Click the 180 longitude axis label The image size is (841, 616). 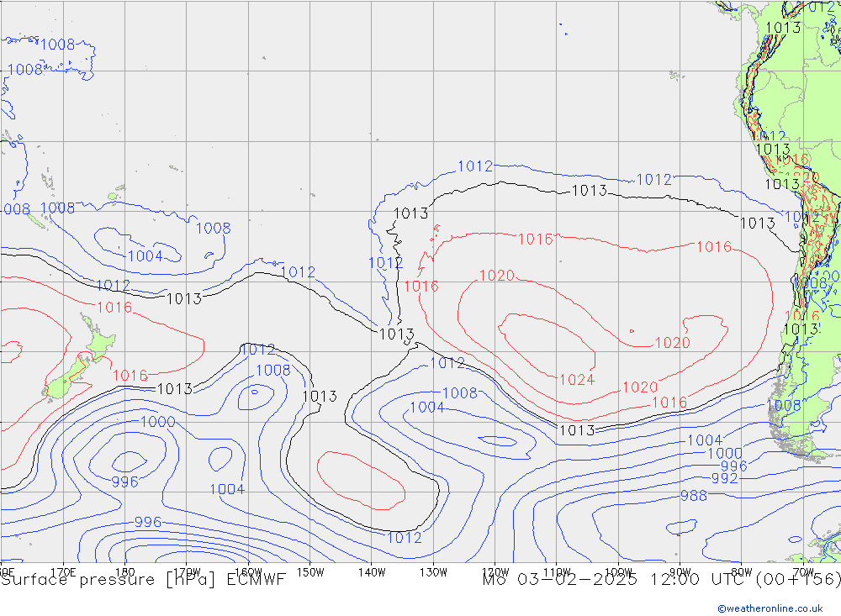click(124, 572)
